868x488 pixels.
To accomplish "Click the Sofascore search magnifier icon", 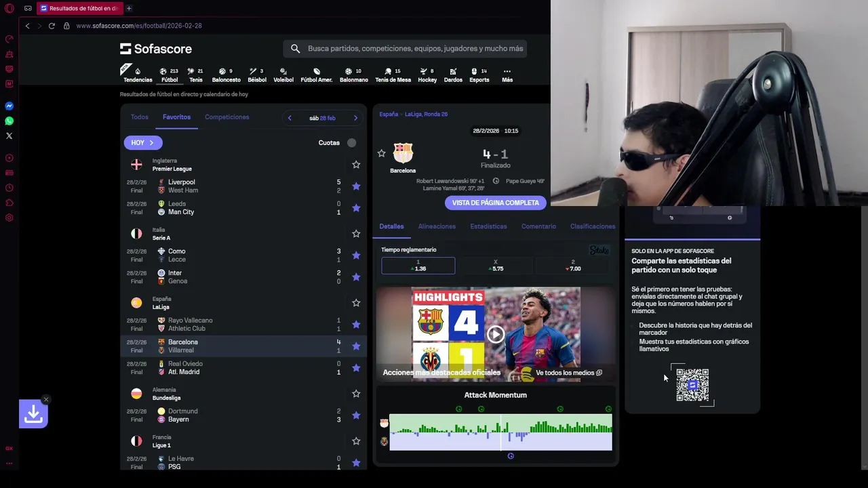I will click(x=295, y=49).
